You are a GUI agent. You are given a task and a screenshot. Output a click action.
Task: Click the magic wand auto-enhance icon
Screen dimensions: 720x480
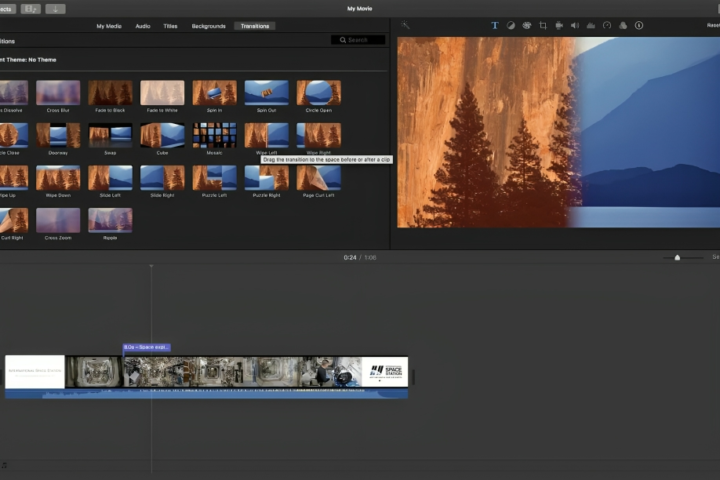pyautogui.click(x=405, y=25)
